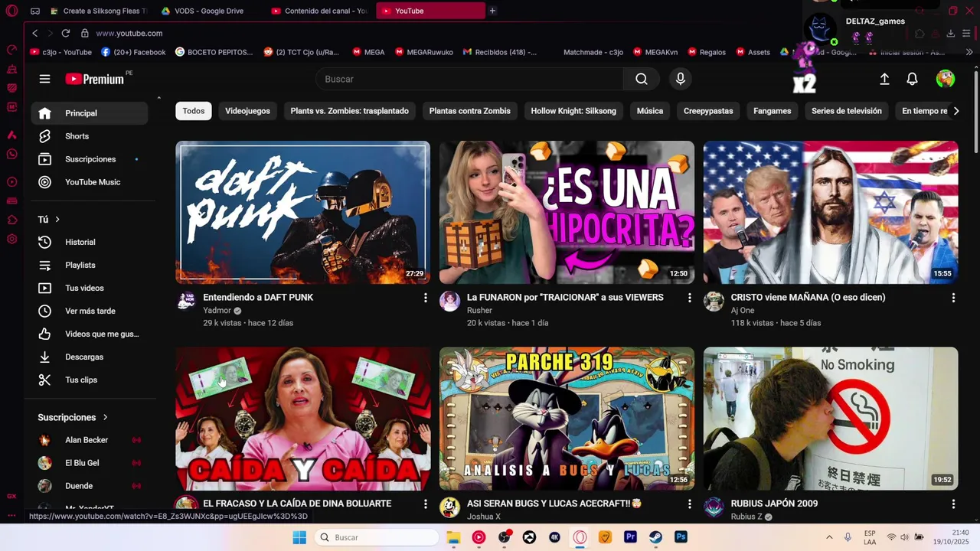Image resolution: width=980 pixels, height=551 pixels.
Task: Expand the Suscripciones section heading
Action: pos(73,417)
